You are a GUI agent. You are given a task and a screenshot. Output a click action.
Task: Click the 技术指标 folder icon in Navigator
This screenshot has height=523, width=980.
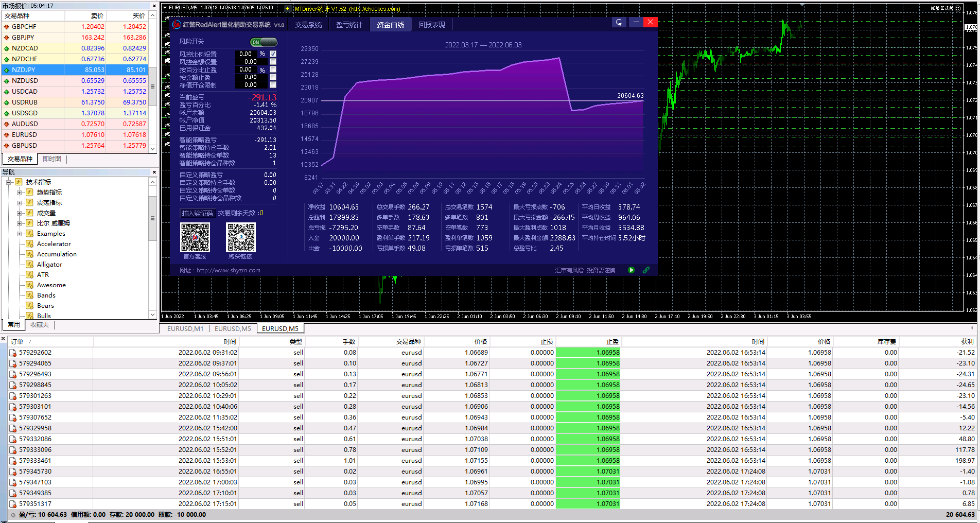[19, 182]
